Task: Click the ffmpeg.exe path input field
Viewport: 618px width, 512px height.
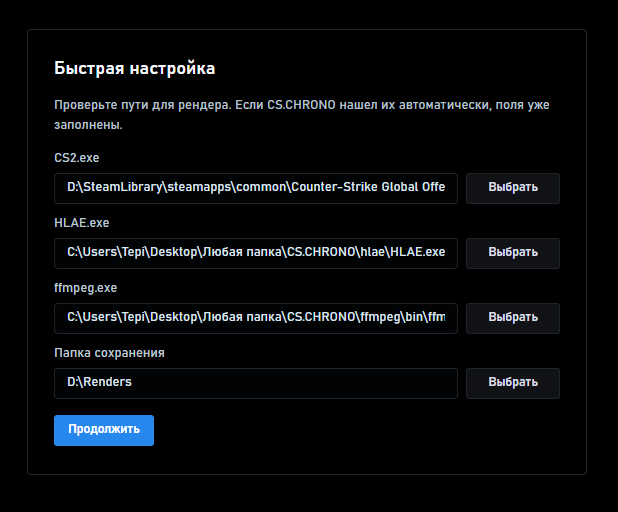Action: click(256, 318)
